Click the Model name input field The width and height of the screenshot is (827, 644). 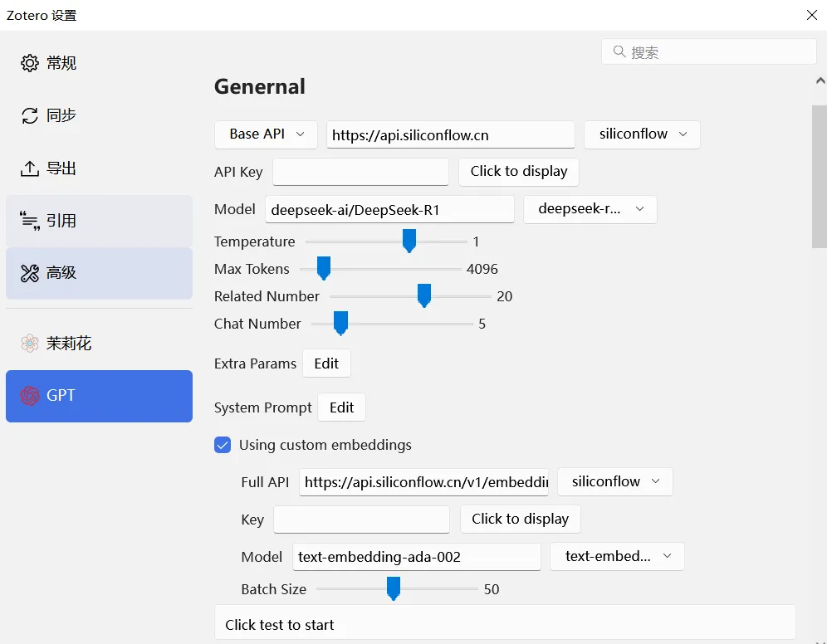(x=389, y=210)
